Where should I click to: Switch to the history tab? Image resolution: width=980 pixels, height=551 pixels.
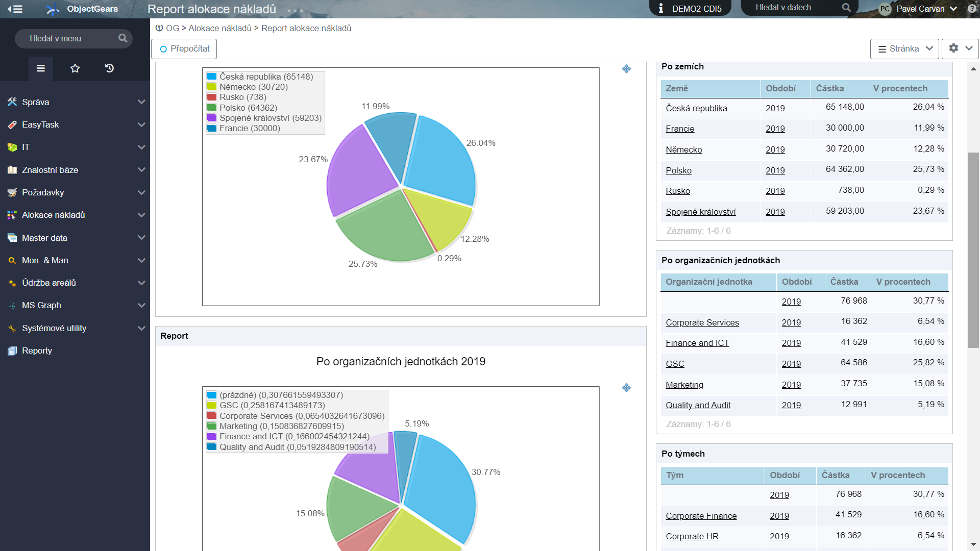[109, 68]
